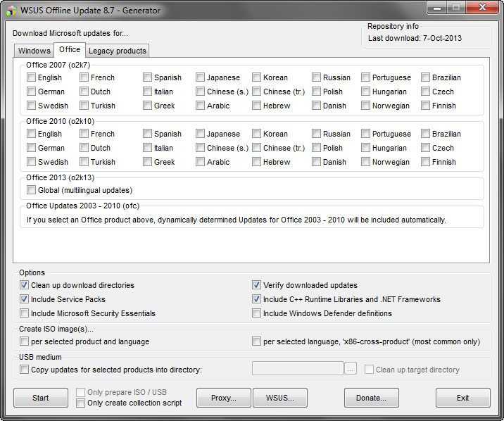Tick Norwegian in Office 2010 group
Screen dimensions: 504x421
click(x=365, y=162)
